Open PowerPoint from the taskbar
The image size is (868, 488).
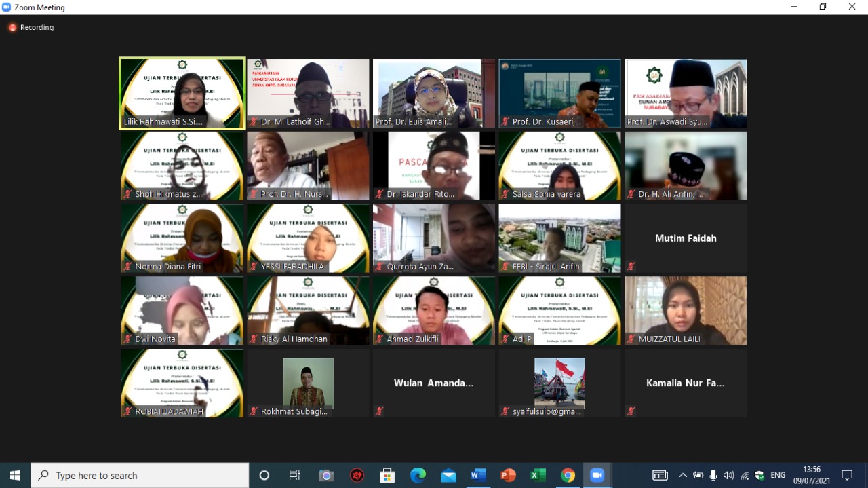pyautogui.click(x=508, y=475)
